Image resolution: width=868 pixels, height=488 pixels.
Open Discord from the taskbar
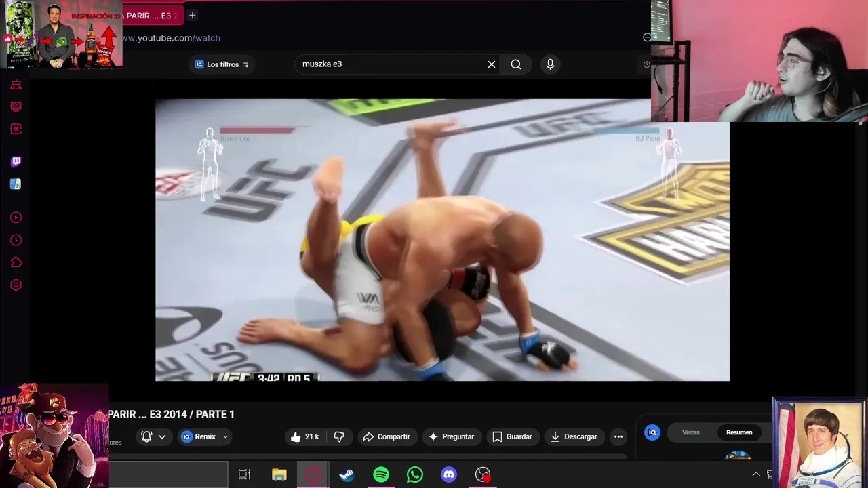(449, 474)
